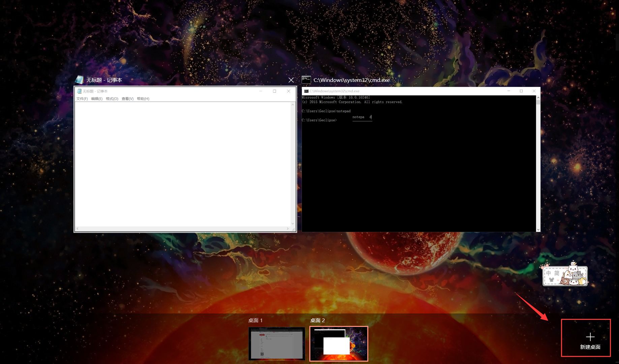Click the cmd.exe icon in task view title
The width and height of the screenshot is (619, 364).
pyautogui.click(x=306, y=80)
